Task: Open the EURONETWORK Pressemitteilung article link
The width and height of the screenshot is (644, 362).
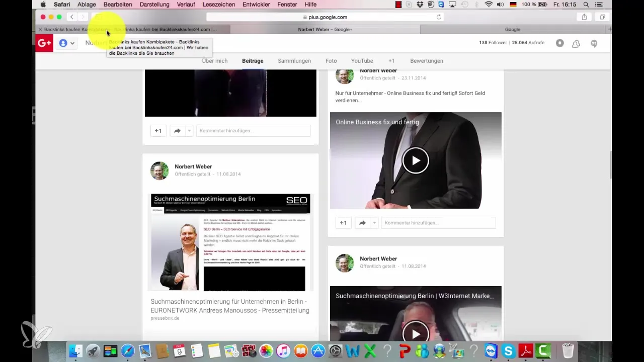Action: point(230,306)
